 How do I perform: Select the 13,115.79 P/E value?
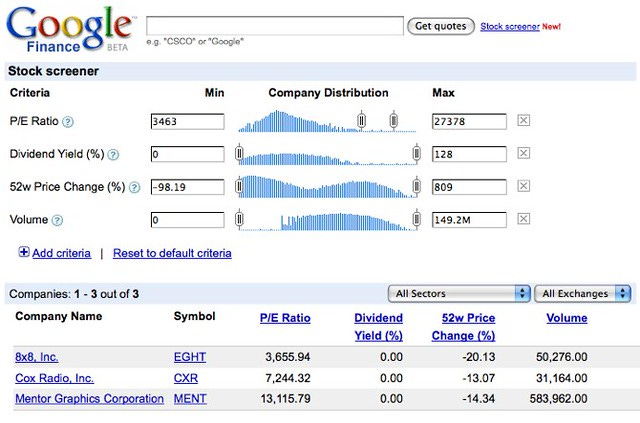coord(285,399)
